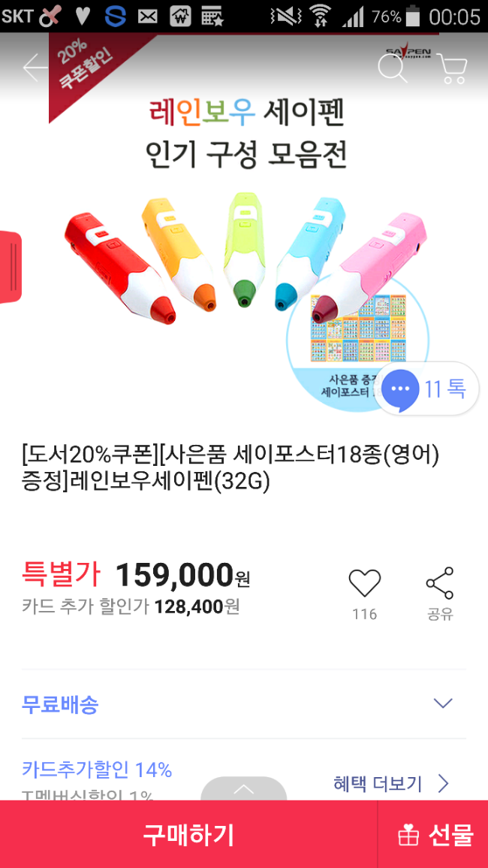Screen dimensions: 488x868
Task: Expand the 무료배송 chevron
Action: point(443,703)
